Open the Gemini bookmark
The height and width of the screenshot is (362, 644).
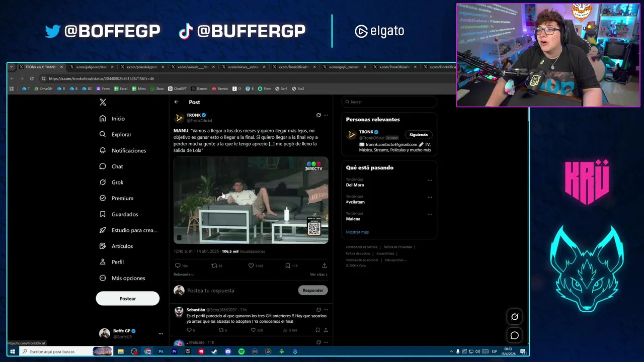[199, 88]
